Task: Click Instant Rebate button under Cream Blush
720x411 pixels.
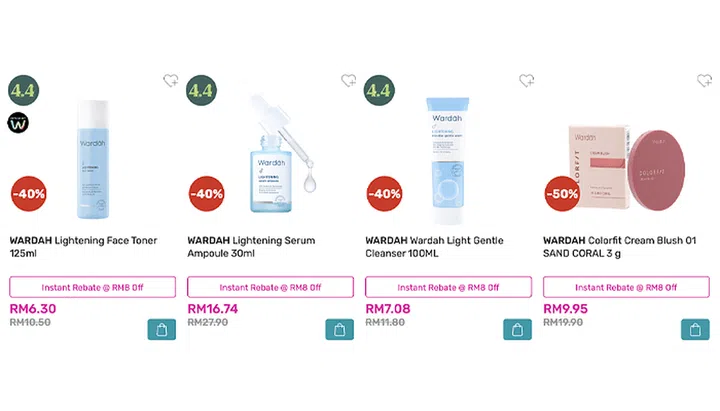Action: coord(626,287)
